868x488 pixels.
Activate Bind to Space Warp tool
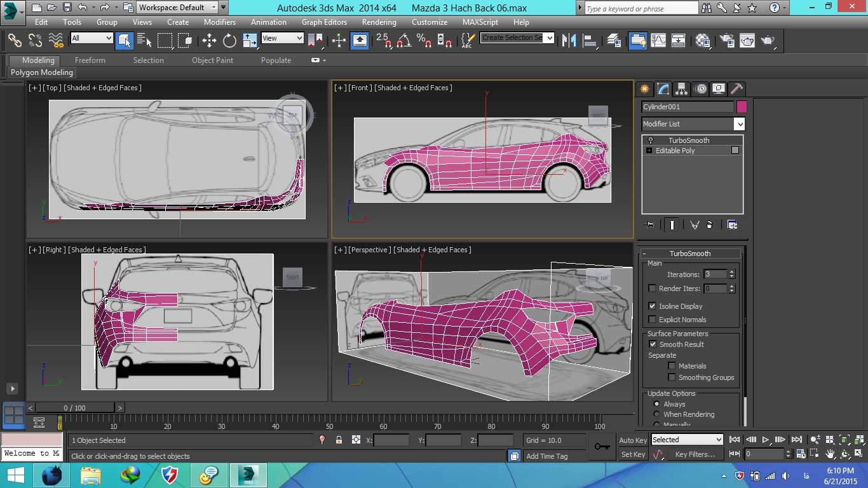click(57, 41)
